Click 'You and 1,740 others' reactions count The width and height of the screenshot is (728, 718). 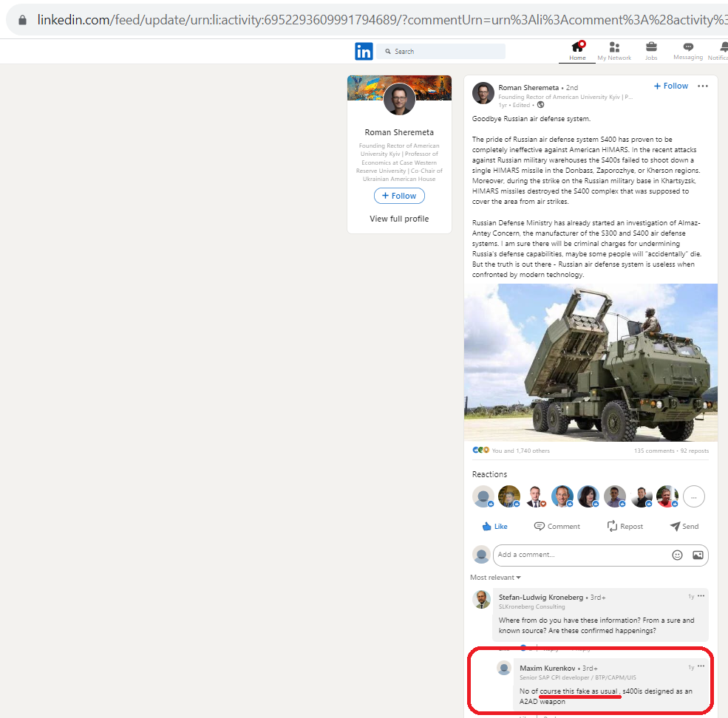click(x=520, y=451)
